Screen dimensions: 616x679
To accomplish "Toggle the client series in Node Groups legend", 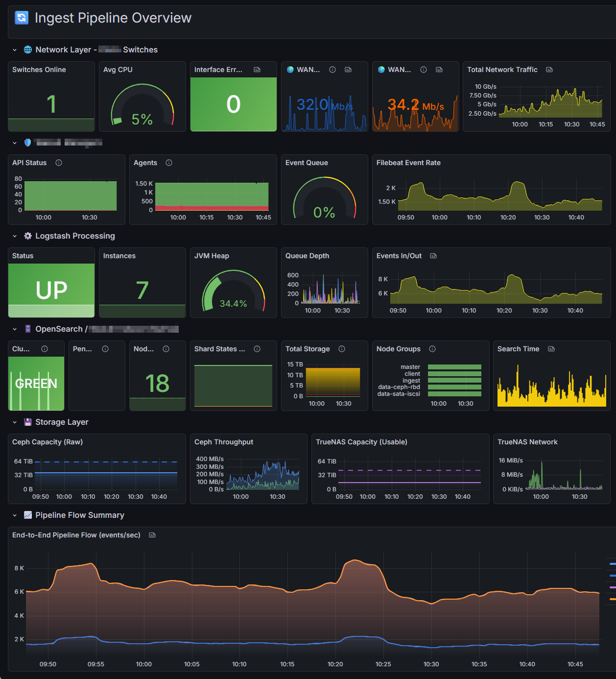I will 412,373.
